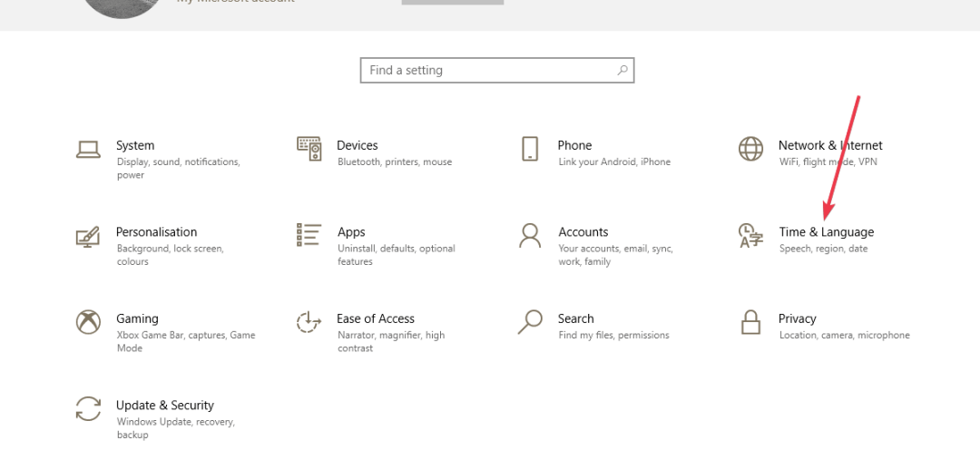
Task: Click the Personalisation paintbrush icon
Action: [88, 236]
